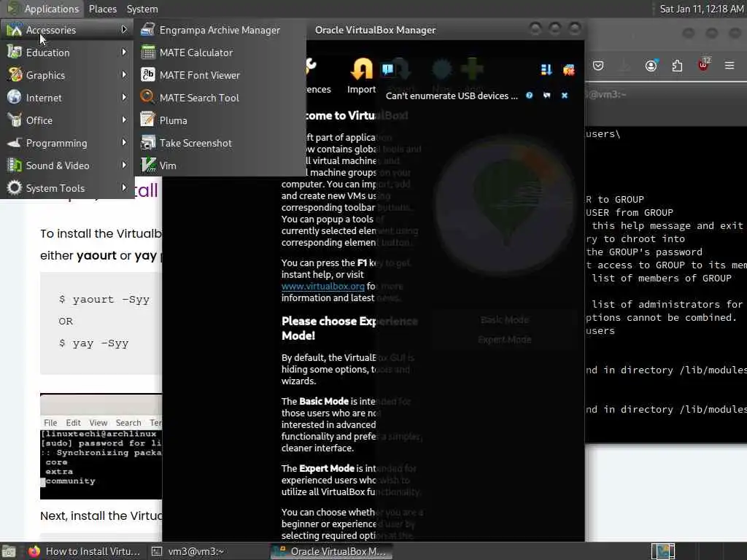Click the Engrampa archive icon
Viewport: 747px width, 560px height.
[x=147, y=29]
